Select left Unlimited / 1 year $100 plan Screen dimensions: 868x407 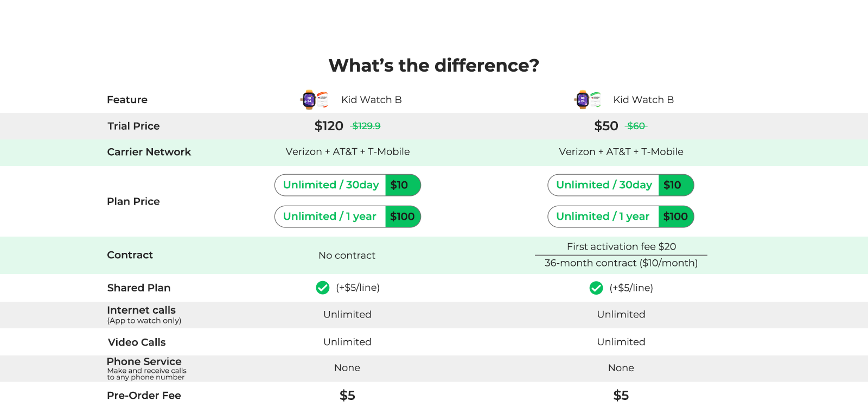pyautogui.click(x=348, y=217)
